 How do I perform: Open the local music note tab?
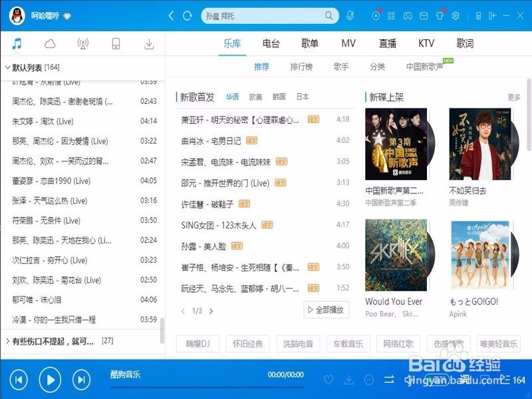[17, 43]
